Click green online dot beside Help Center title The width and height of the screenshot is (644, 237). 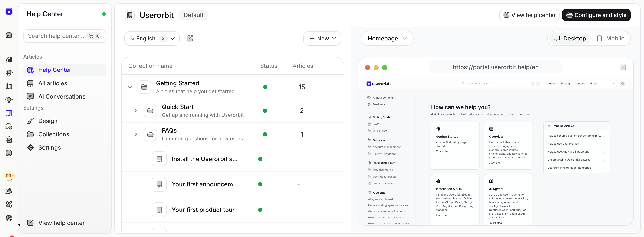pyautogui.click(x=104, y=14)
